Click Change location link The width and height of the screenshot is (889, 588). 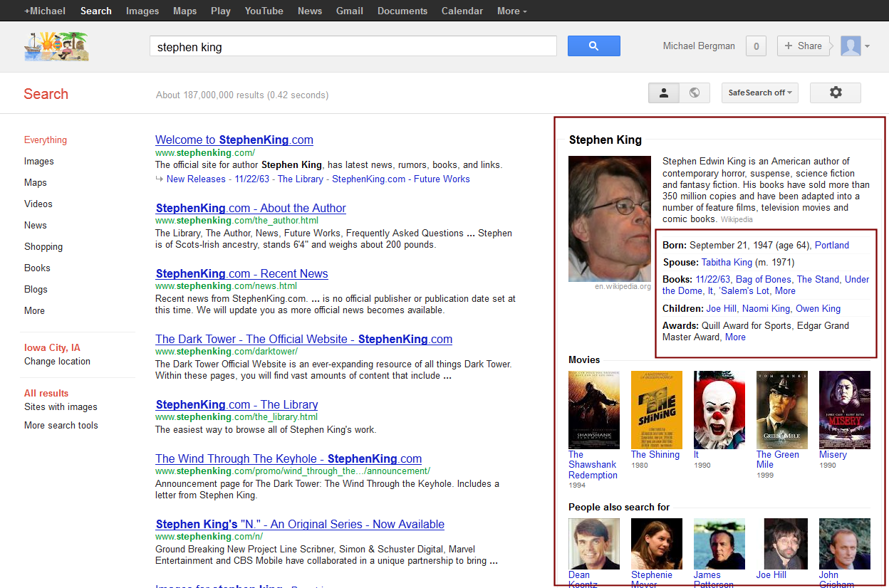click(57, 362)
